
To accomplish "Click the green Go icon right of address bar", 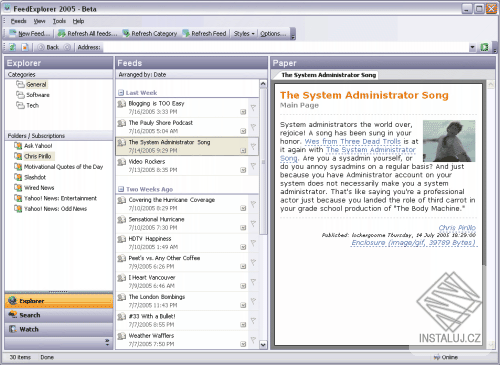I will click(x=484, y=47).
